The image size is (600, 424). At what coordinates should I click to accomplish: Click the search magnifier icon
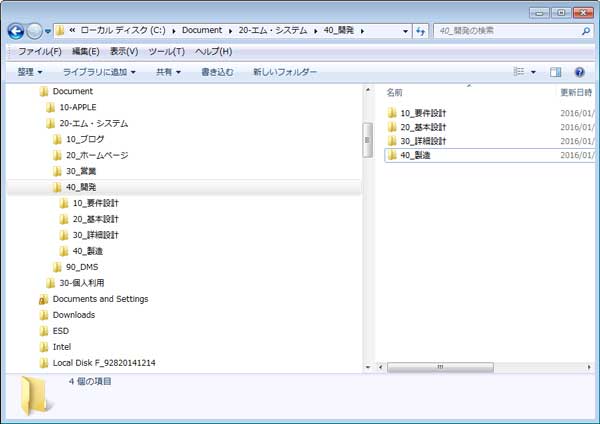click(585, 31)
